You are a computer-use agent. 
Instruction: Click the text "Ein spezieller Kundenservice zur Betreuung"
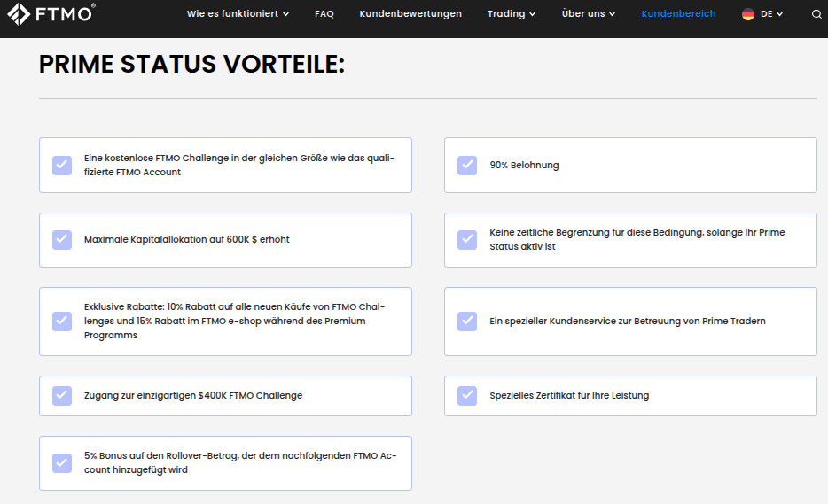point(584,321)
